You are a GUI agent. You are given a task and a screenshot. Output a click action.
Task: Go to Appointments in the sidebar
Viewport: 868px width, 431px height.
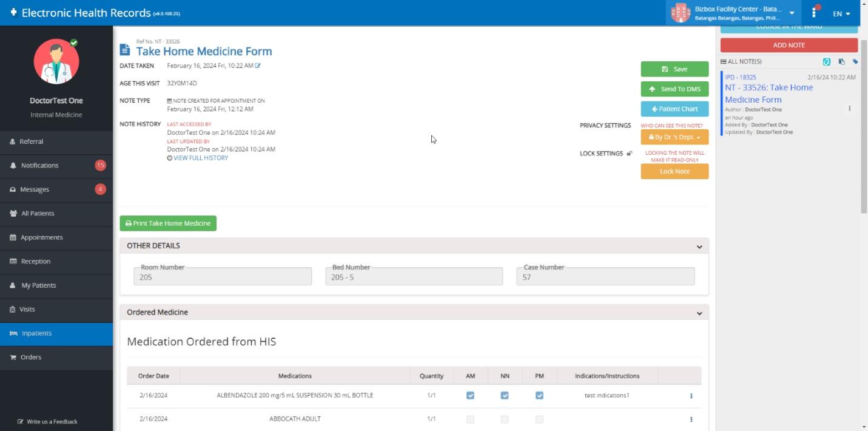pos(41,237)
